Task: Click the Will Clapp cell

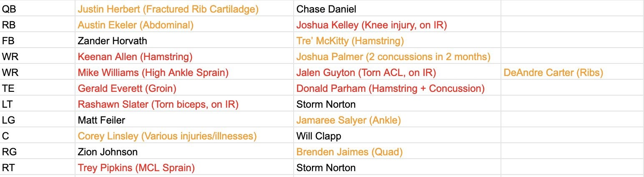Action: [319, 136]
